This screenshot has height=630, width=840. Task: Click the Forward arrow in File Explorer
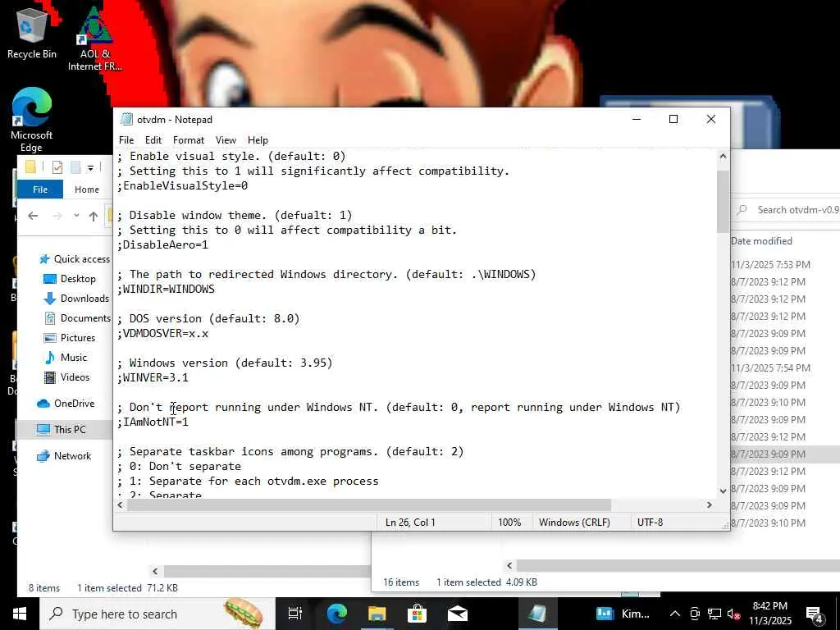click(x=57, y=216)
